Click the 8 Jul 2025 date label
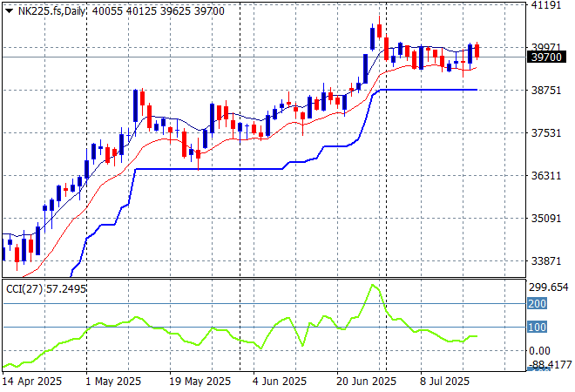 [x=445, y=382]
